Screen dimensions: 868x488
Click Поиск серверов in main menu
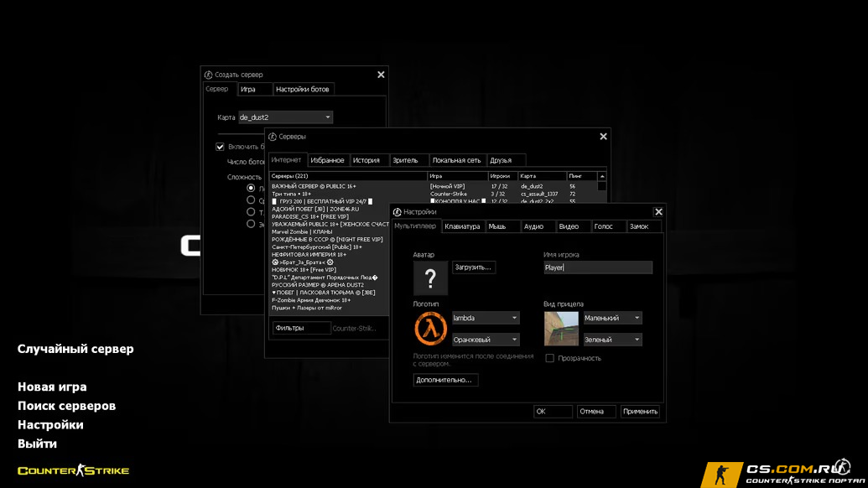coord(66,406)
